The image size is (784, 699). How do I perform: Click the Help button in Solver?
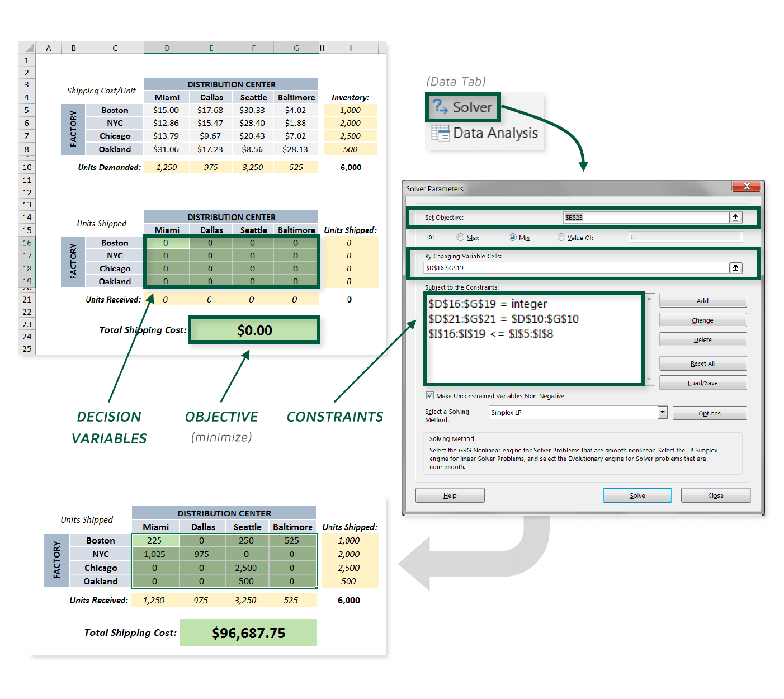click(450, 495)
